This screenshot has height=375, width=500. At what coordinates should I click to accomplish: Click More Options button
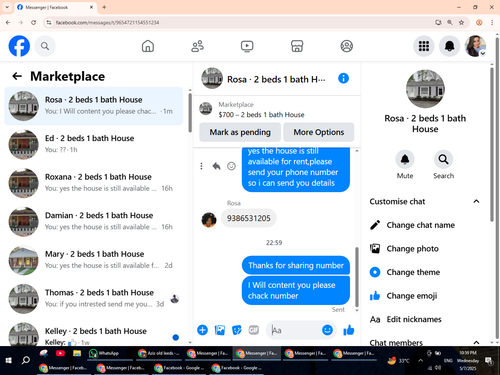pos(319,132)
